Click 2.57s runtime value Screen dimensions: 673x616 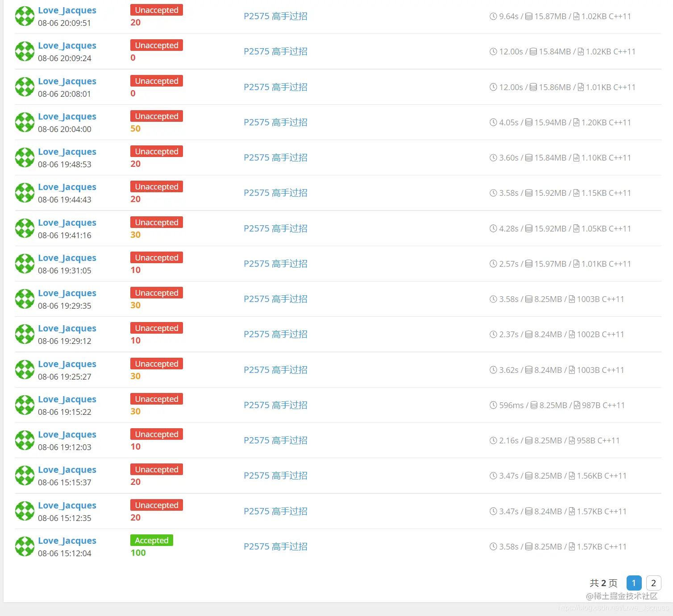pyautogui.click(x=509, y=264)
